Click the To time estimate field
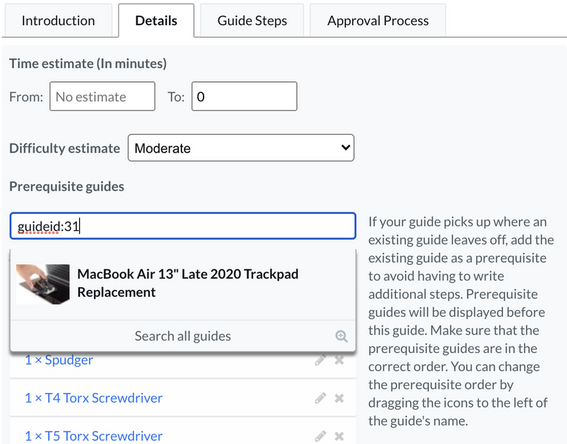The width and height of the screenshot is (567, 444). coord(244,96)
